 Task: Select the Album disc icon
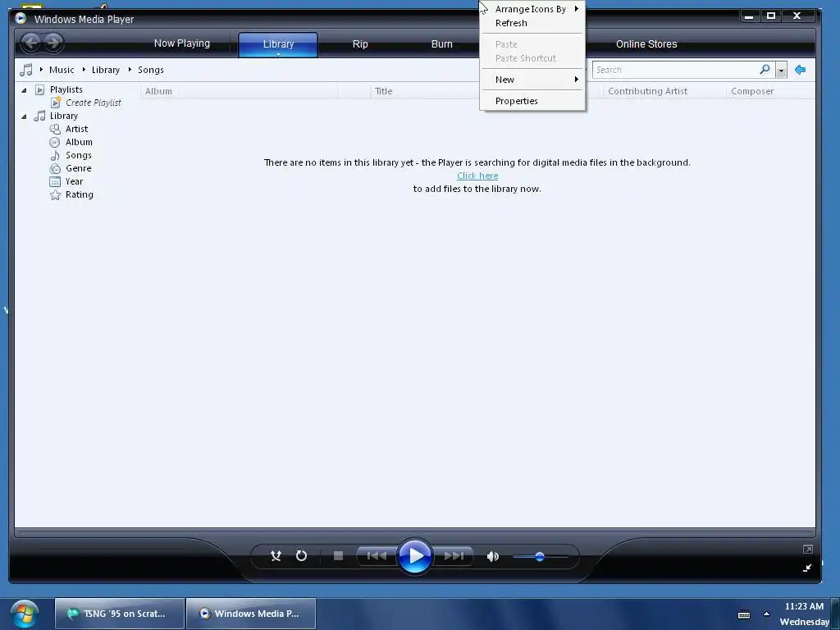55,143
